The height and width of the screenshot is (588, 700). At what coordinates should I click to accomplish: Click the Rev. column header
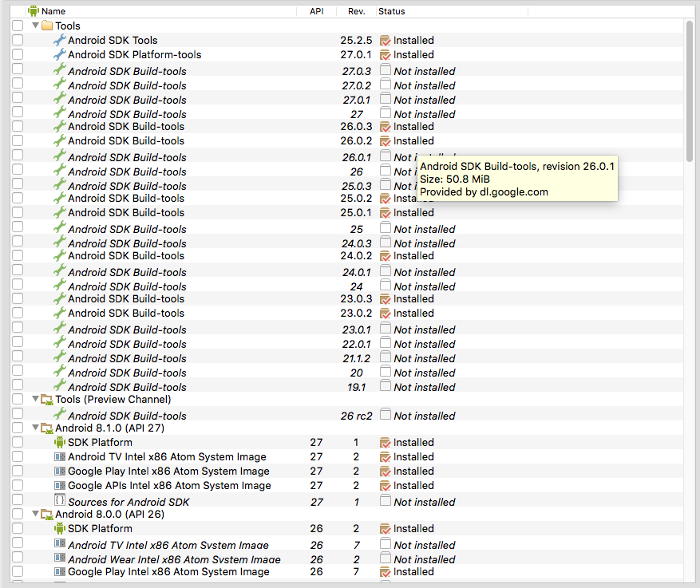(x=356, y=10)
